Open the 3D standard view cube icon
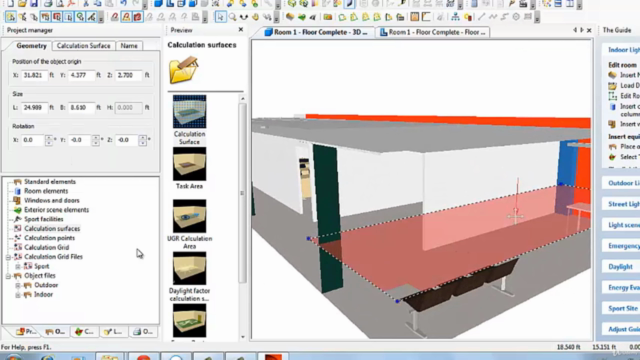This screenshot has height=360, width=640. coord(158,4)
